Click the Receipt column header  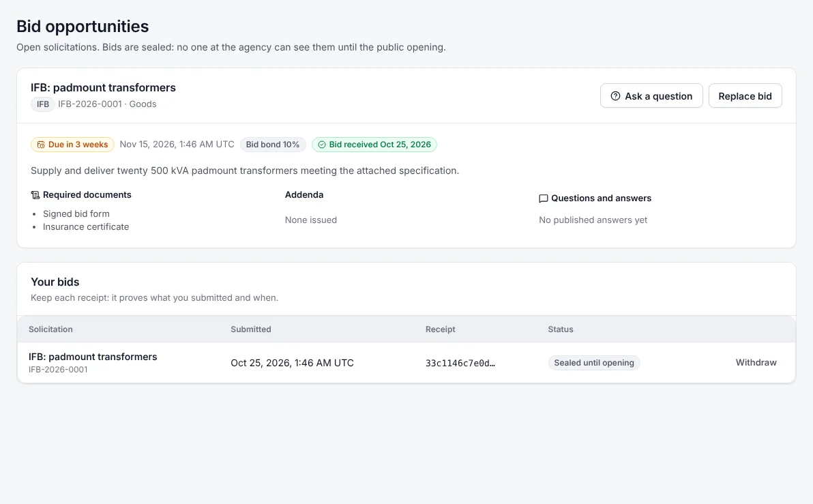pyautogui.click(x=440, y=329)
